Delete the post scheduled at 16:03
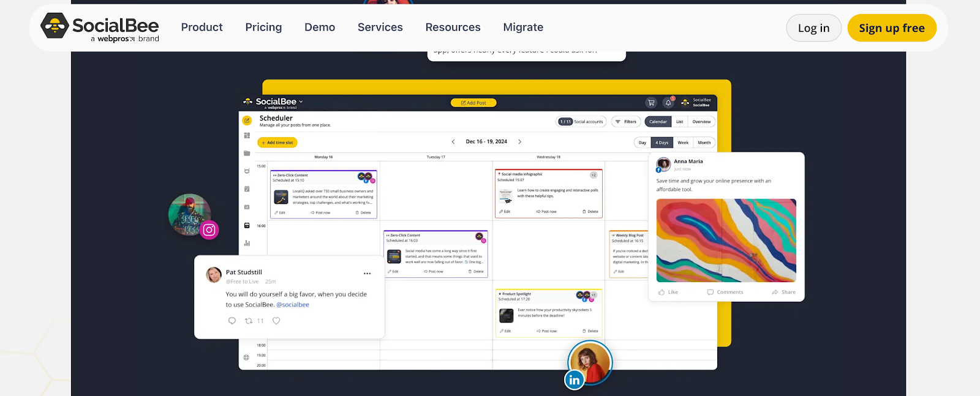 476,272
